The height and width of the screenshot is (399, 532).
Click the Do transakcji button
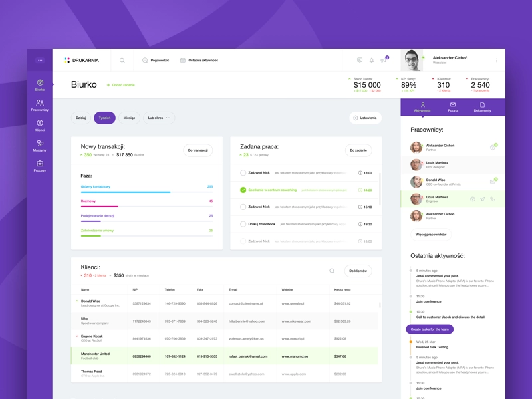(x=198, y=150)
